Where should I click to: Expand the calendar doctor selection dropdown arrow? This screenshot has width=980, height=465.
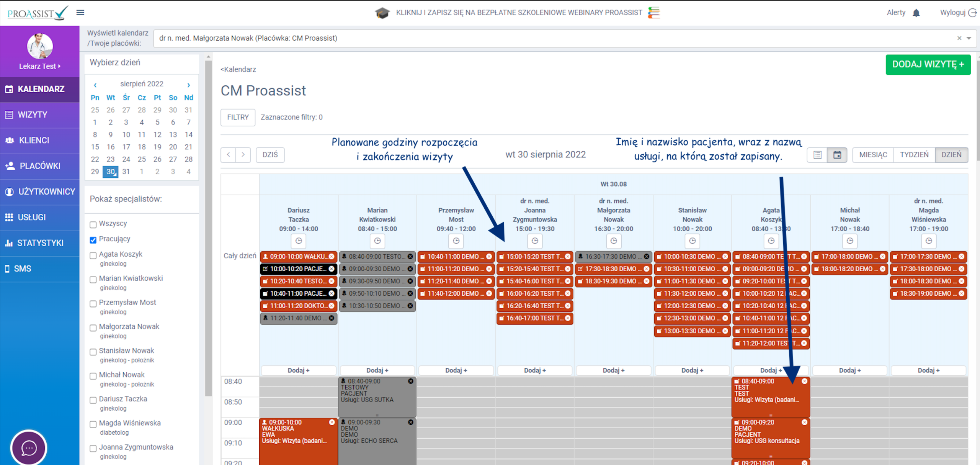(x=969, y=38)
